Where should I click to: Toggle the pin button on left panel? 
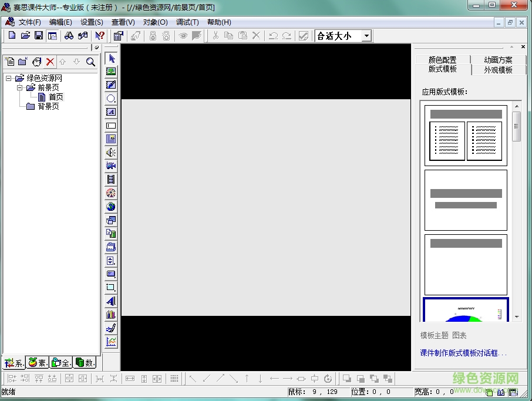[x=97, y=48]
